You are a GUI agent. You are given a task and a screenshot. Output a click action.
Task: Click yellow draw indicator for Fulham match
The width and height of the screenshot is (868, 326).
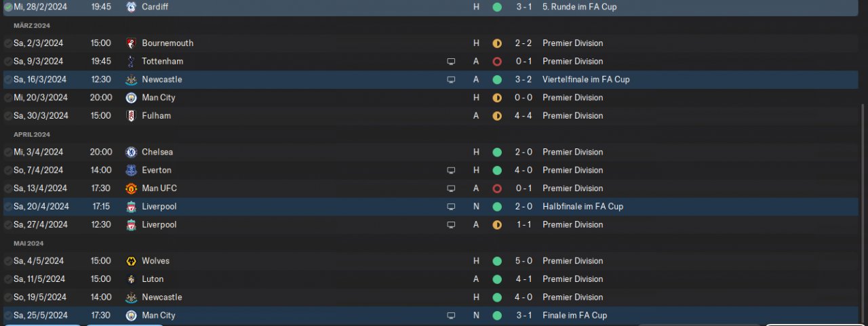point(497,116)
